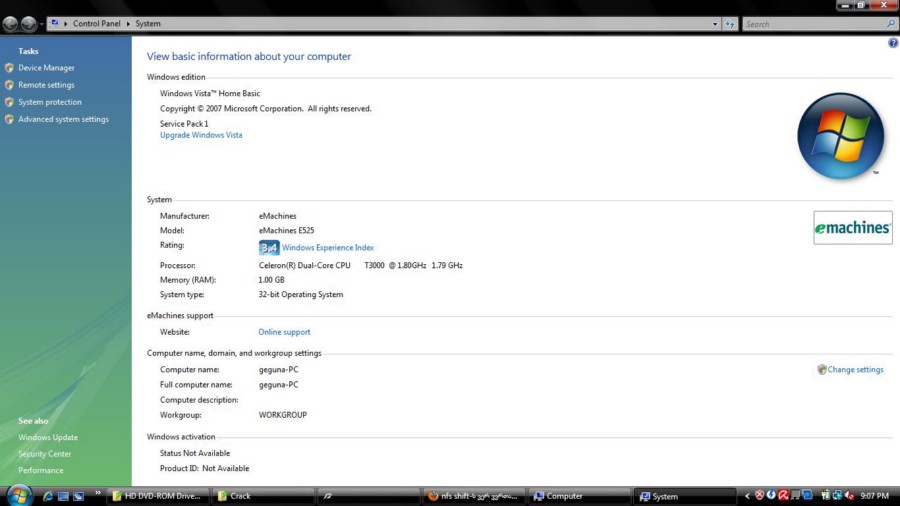Click gray device tray icon
Viewport: 900px width, 506px height.
[796, 495]
